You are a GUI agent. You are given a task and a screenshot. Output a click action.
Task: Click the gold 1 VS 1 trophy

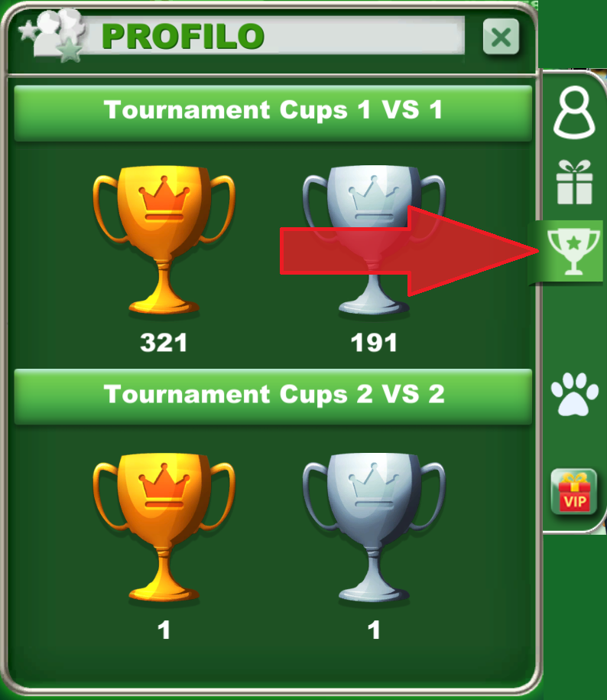164,239
